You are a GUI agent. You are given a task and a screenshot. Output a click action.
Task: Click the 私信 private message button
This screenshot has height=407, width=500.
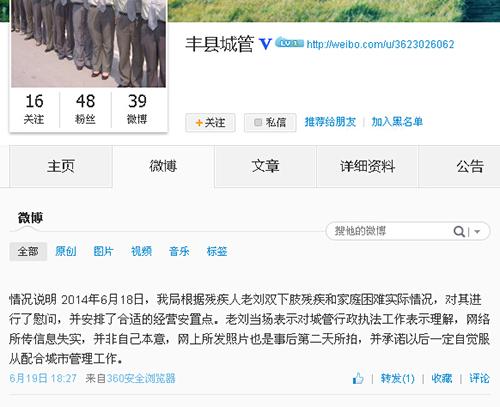270,123
